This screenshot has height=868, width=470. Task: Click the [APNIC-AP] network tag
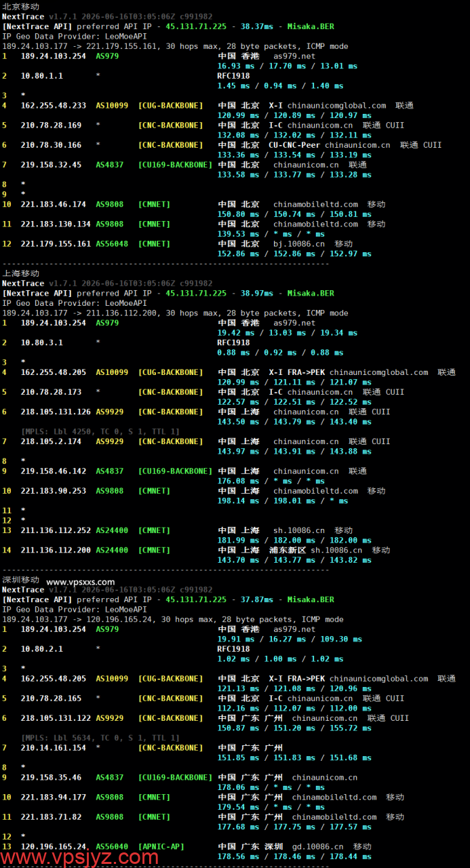(x=161, y=847)
